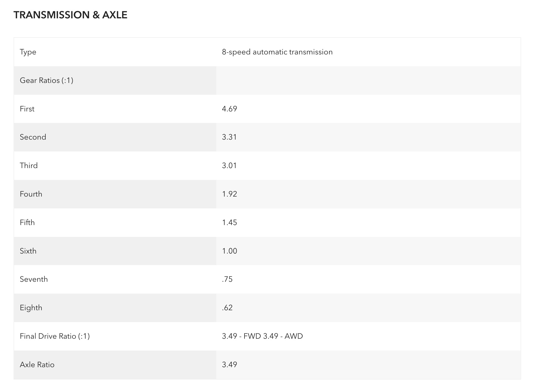
Task: Click the Sixth gear label
Action: click(28, 251)
